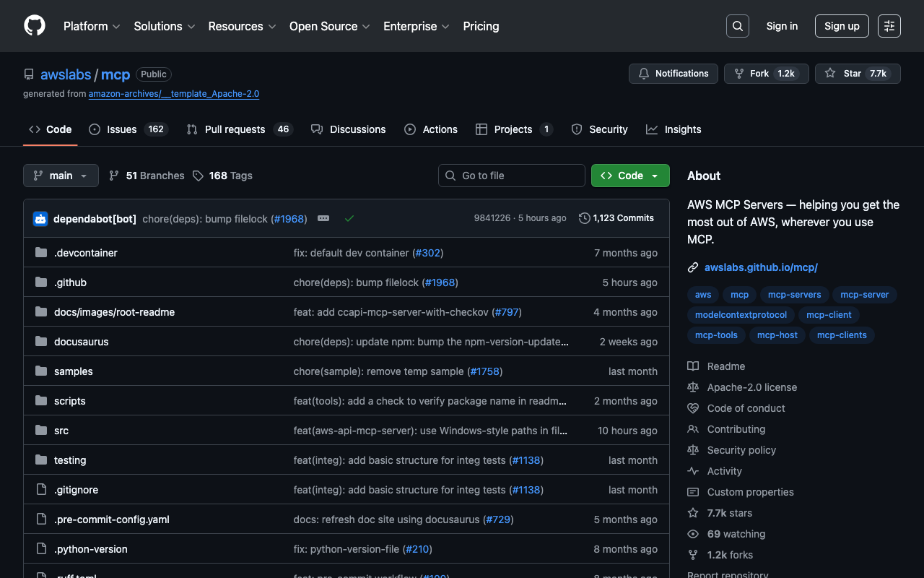Click the Sign up button
924x578 pixels.
(841, 26)
